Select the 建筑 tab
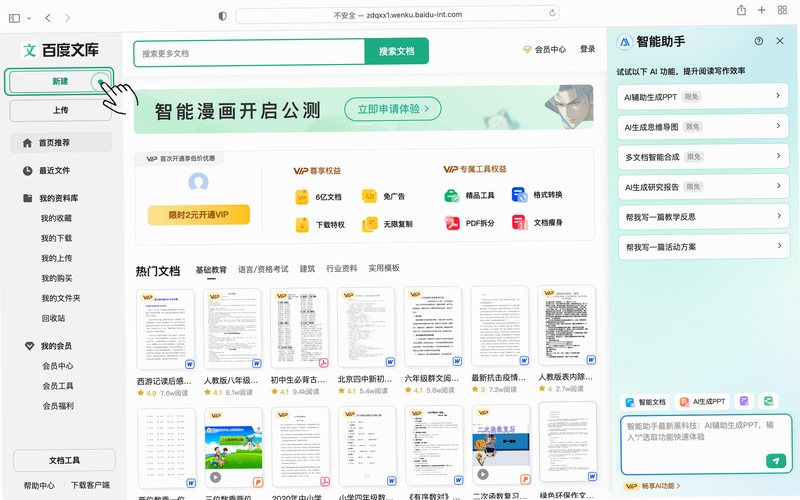Screen dimensions: 800x500 pyautogui.click(x=307, y=268)
